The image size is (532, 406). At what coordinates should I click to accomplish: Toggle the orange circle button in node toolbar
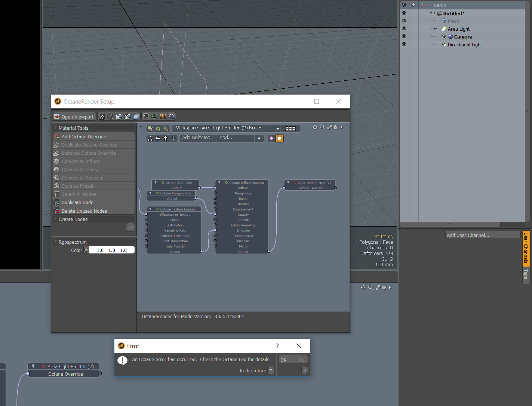279,138
